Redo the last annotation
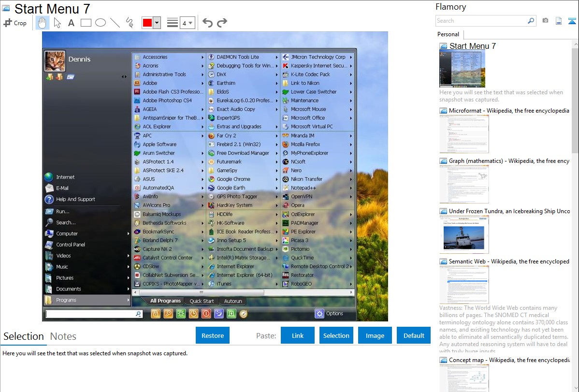Screen dimensions: 579x392 pos(222,23)
